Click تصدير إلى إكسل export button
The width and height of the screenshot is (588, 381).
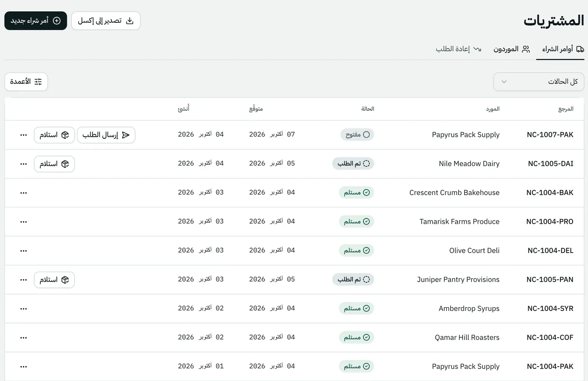pyautogui.click(x=106, y=21)
